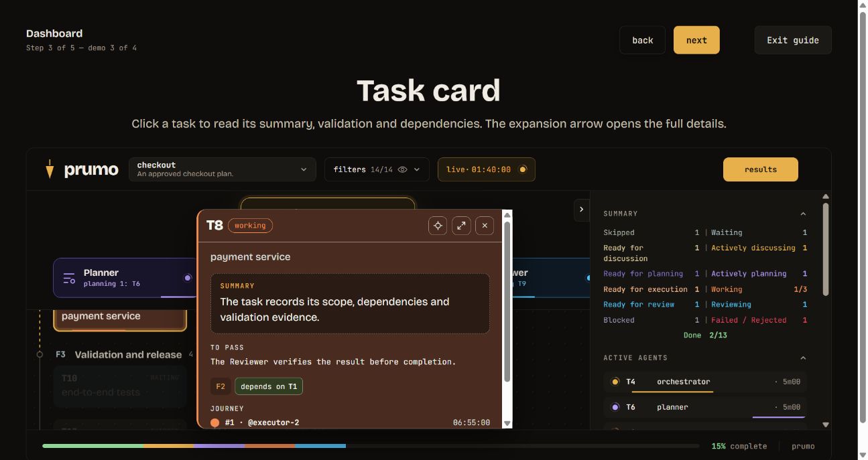Collapse the Summary section

[x=803, y=214]
